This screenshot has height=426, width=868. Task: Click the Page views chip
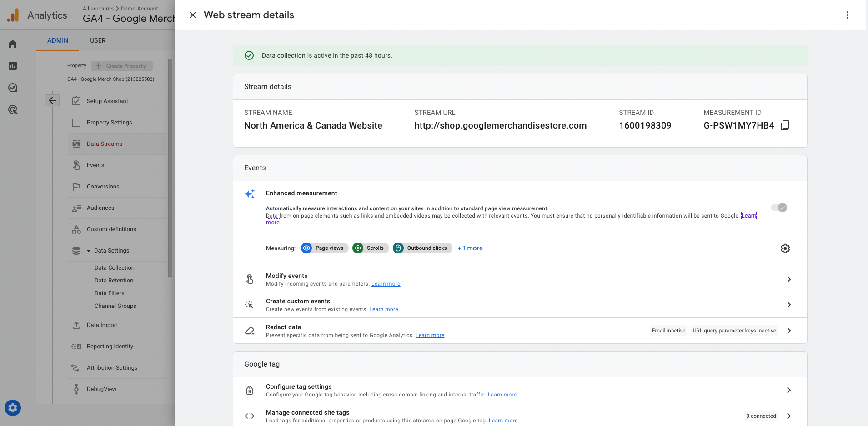325,248
